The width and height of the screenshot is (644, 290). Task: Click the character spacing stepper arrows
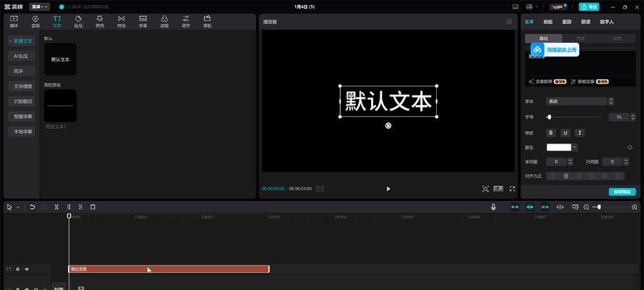point(570,162)
